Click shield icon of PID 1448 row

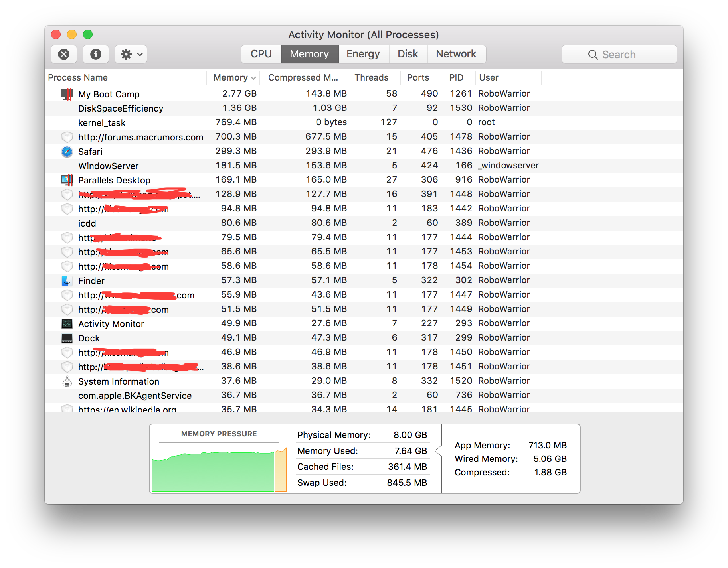(67, 195)
